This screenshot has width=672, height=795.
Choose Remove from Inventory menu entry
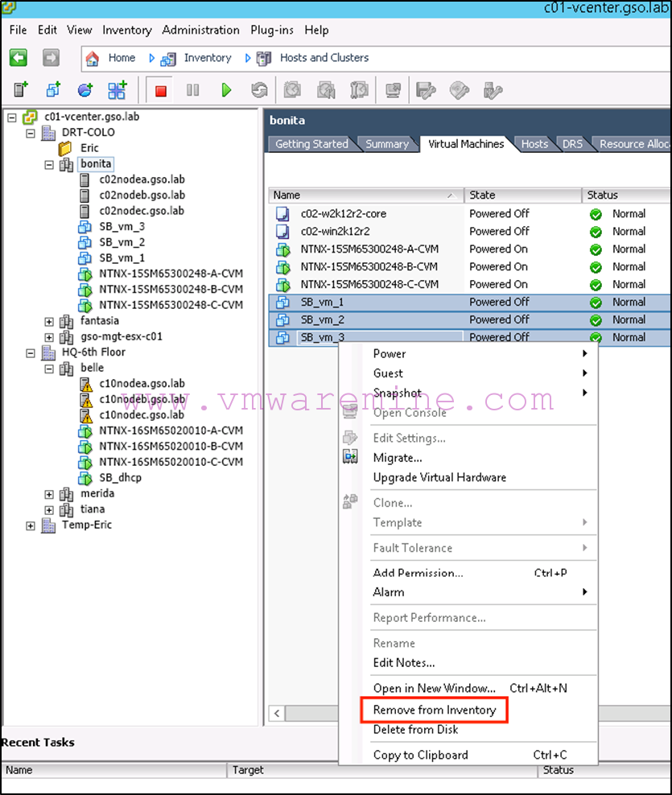point(434,710)
